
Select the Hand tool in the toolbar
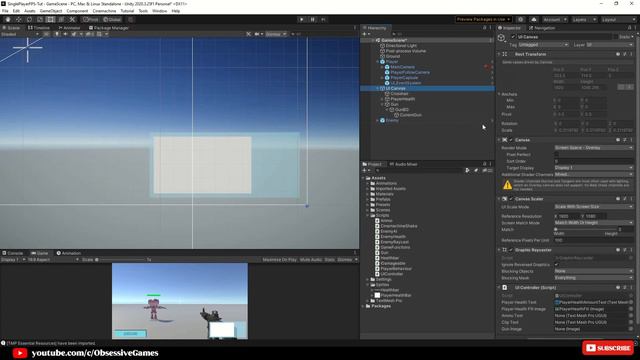point(8,20)
